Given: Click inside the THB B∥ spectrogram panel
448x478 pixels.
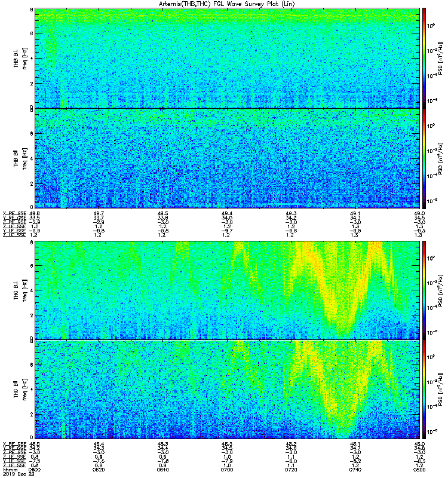Looking at the screenshot, I should pyautogui.click(x=227, y=158).
